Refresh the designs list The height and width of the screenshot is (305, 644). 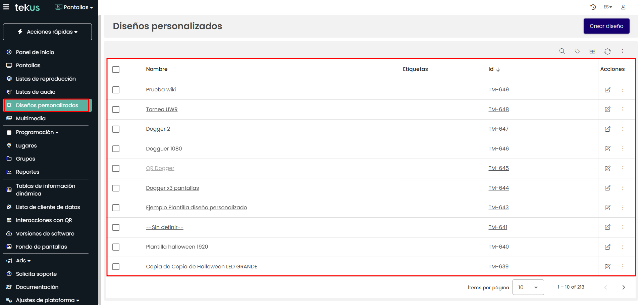(607, 51)
